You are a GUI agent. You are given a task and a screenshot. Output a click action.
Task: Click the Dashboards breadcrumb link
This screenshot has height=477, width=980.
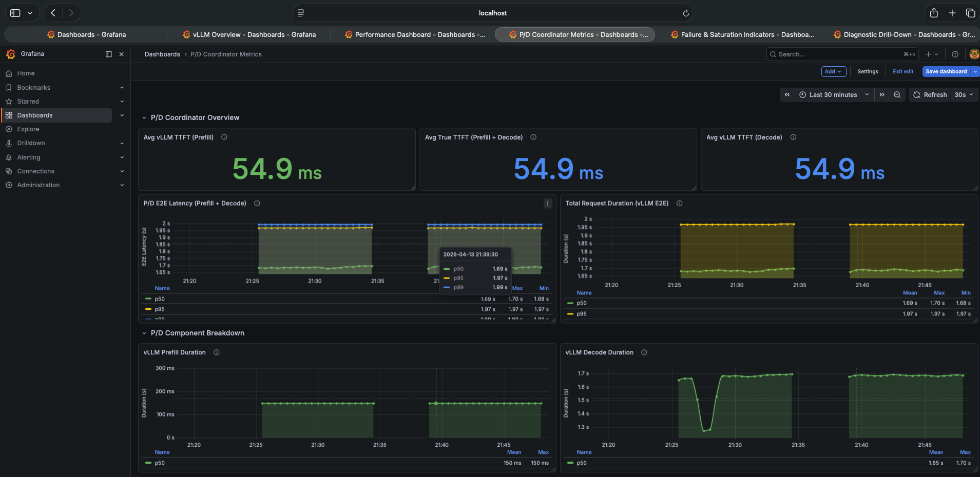(x=162, y=54)
